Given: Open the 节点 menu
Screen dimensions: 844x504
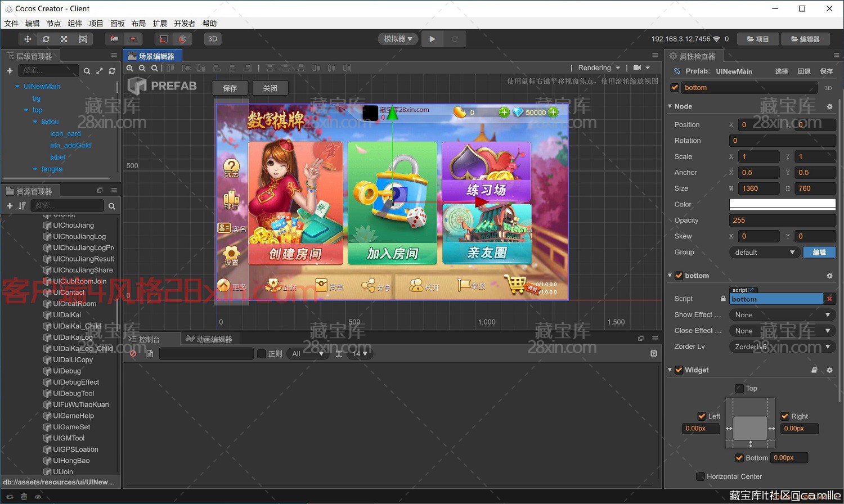Looking at the screenshot, I should click(x=53, y=23).
